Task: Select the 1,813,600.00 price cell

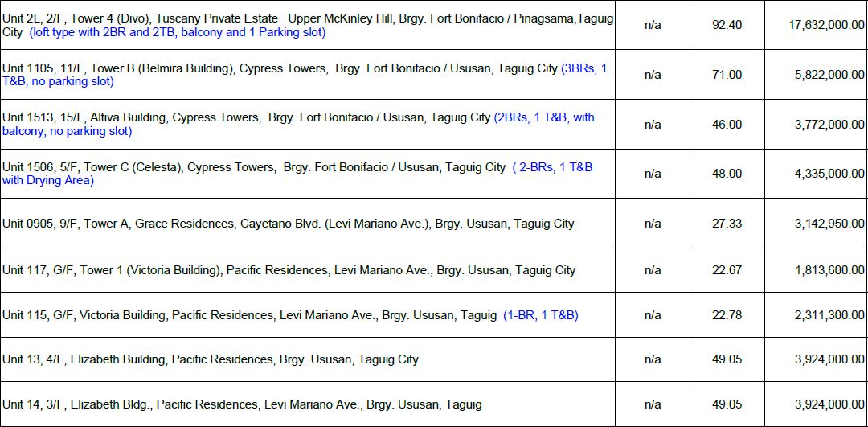Action: (829, 270)
